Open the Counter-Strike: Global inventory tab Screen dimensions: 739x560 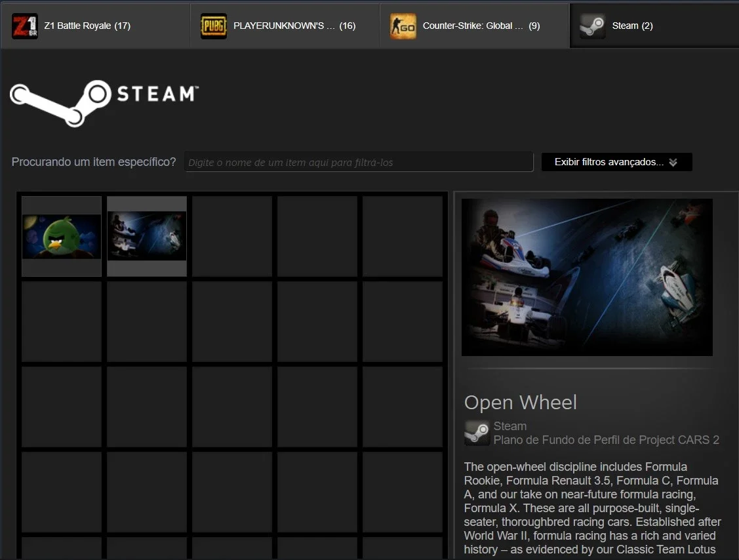point(474,26)
